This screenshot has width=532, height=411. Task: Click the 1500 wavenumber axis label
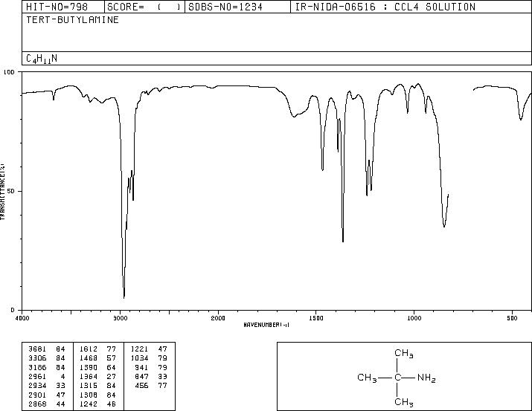pos(316,318)
